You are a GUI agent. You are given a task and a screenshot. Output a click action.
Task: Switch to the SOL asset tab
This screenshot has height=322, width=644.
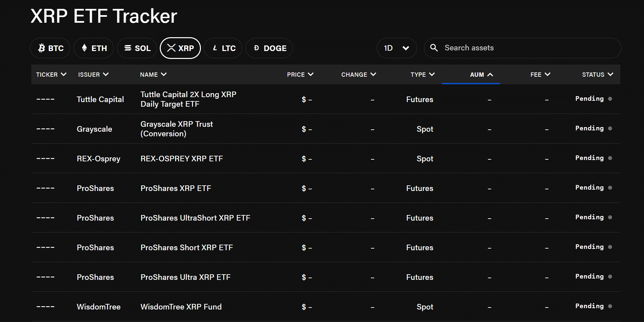coord(137,48)
